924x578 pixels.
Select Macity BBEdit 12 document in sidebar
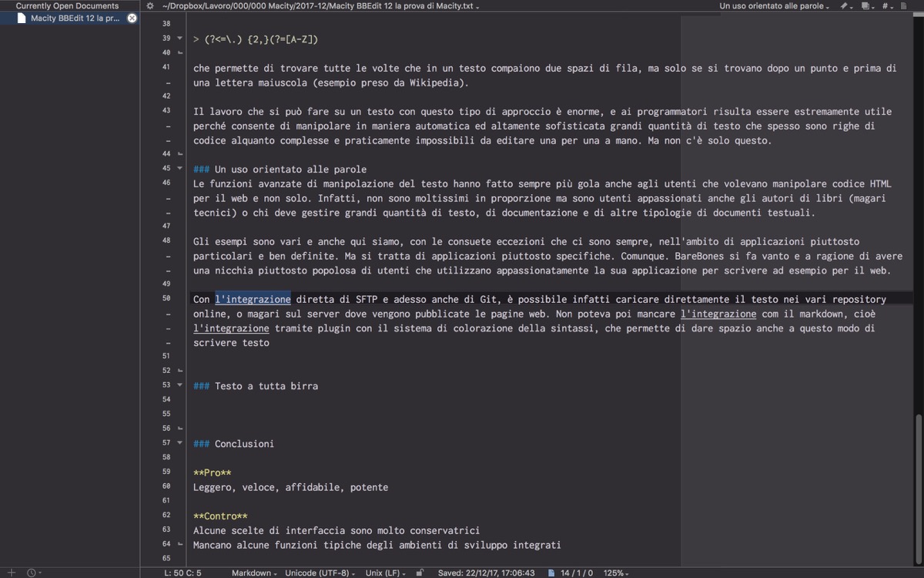tap(69, 18)
